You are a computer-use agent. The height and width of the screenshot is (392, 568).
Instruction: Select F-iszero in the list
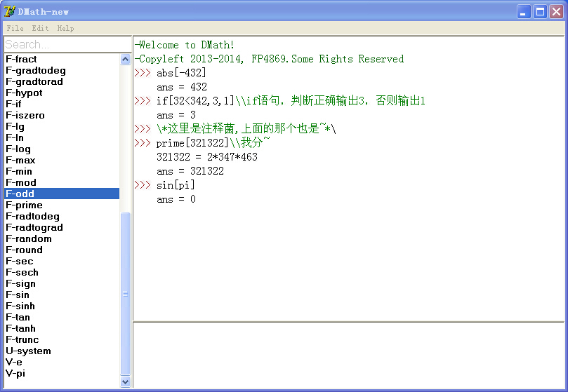[x=62, y=115]
